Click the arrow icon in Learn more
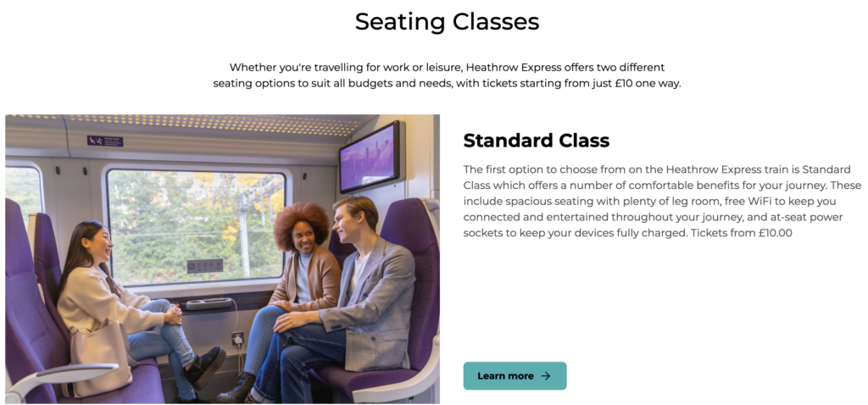This screenshot has width=868, height=405. (x=546, y=375)
